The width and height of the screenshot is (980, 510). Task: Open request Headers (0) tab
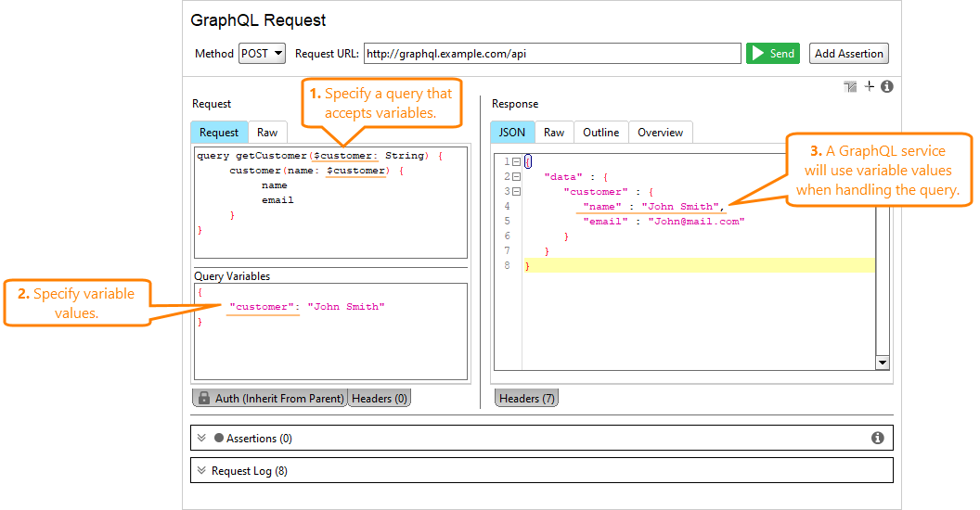point(380,398)
